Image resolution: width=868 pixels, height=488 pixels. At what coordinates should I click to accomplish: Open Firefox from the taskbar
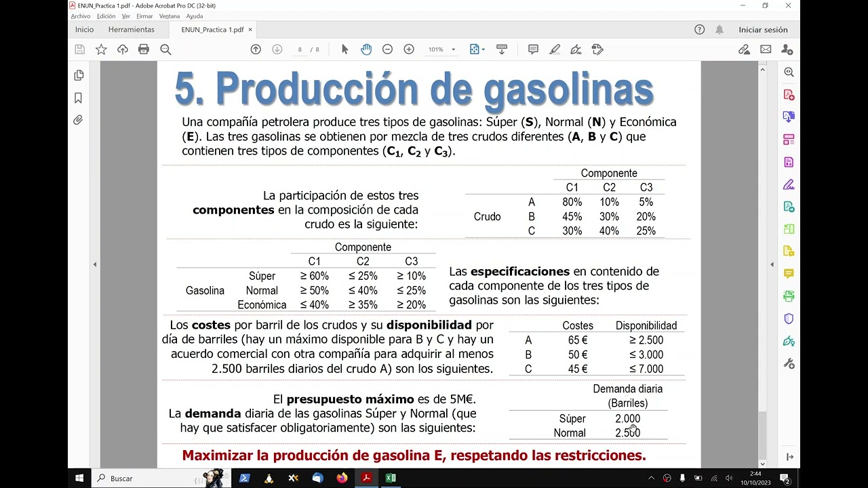coord(342,478)
